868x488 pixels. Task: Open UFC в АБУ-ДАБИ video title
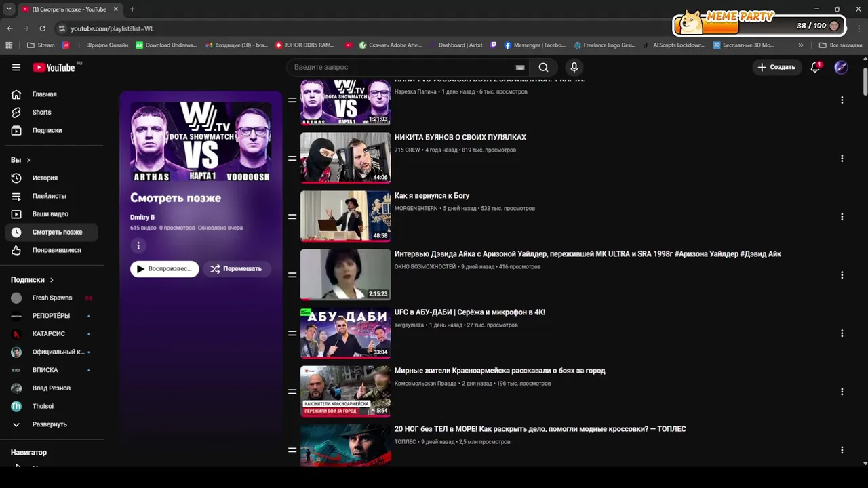point(470,312)
